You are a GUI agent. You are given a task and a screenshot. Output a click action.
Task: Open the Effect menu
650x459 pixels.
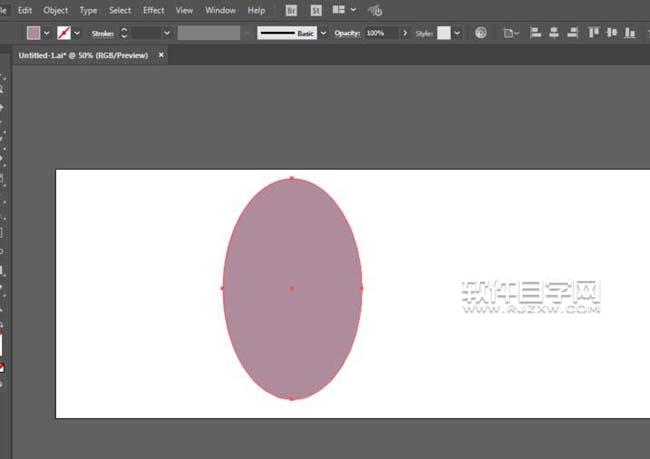153,10
